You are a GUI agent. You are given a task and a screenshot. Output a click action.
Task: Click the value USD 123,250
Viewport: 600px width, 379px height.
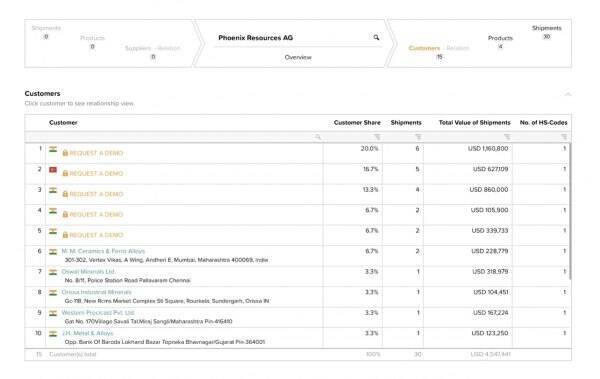click(490, 333)
